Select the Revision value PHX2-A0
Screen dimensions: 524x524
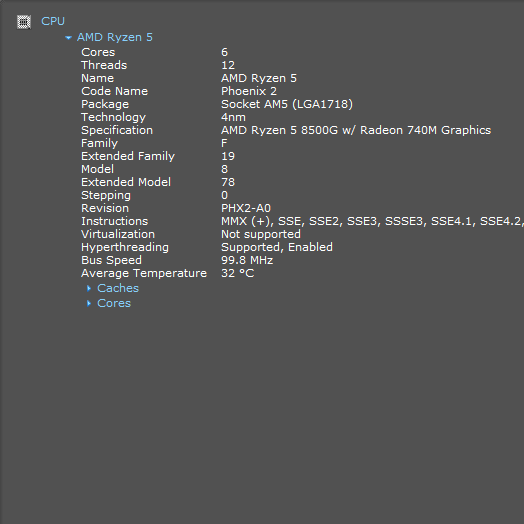pos(246,208)
